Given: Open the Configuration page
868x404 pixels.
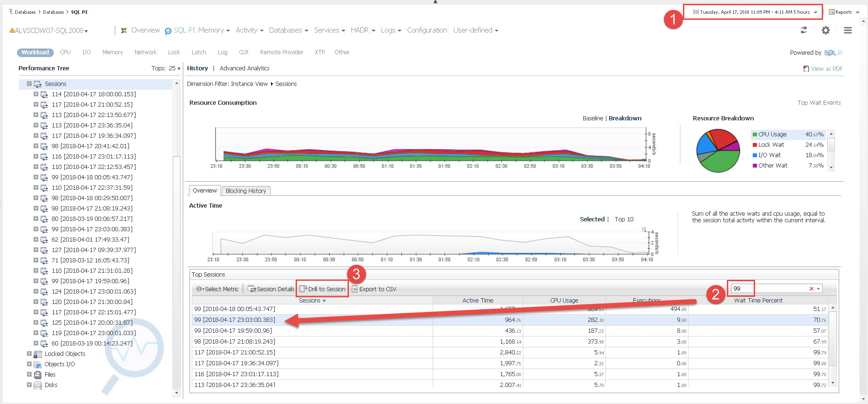Looking at the screenshot, I should (426, 30).
